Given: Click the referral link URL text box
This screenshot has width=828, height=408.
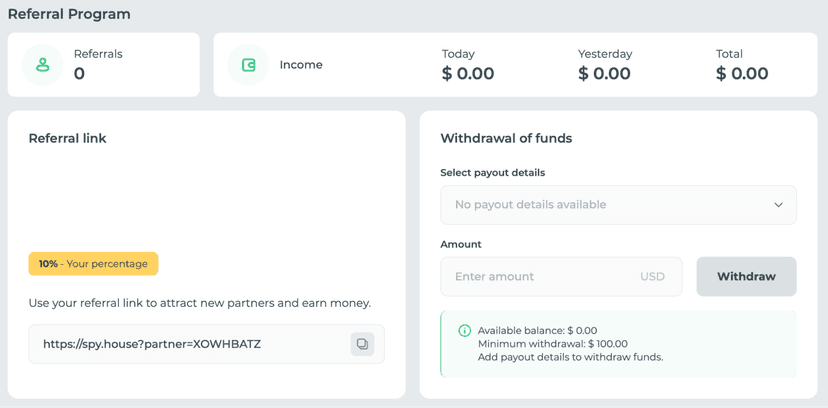Looking at the screenshot, I should coord(206,344).
